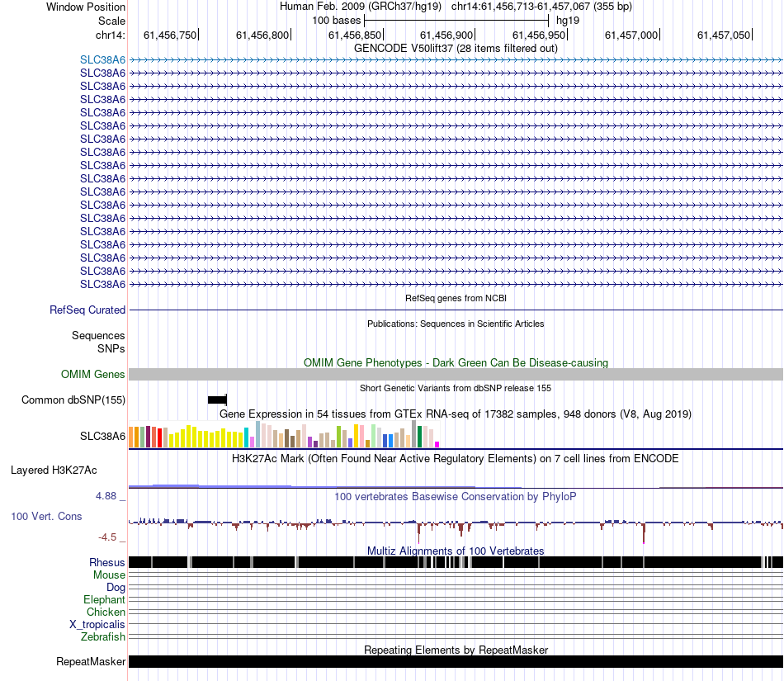
Task: Click the -4.5 PhyloP minimum value
Action: pyautogui.click(x=107, y=537)
